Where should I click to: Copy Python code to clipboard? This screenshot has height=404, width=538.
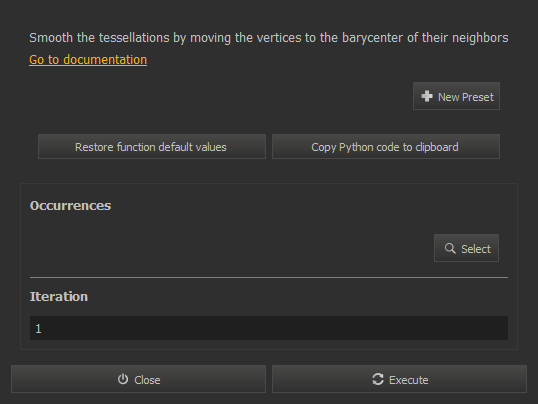(x=386, y=147)
